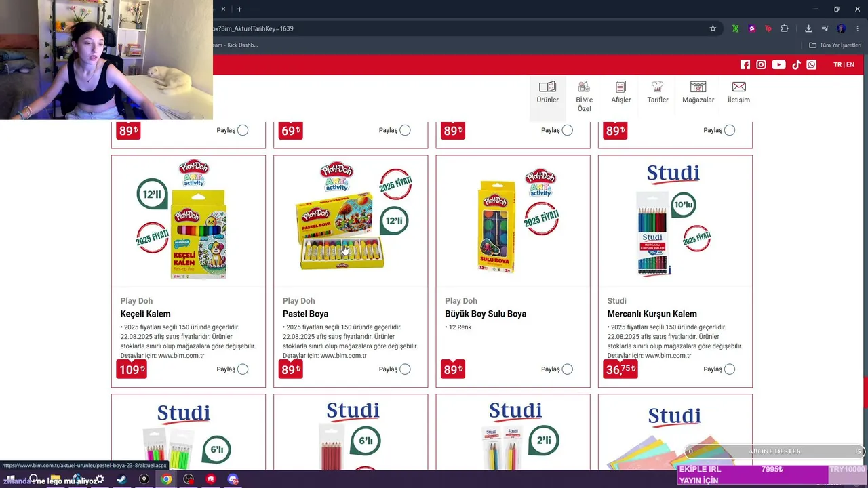This screenshot has height=488, width=868.
Task: Click the purple browser extension icon
Action: tap(752, 28)
